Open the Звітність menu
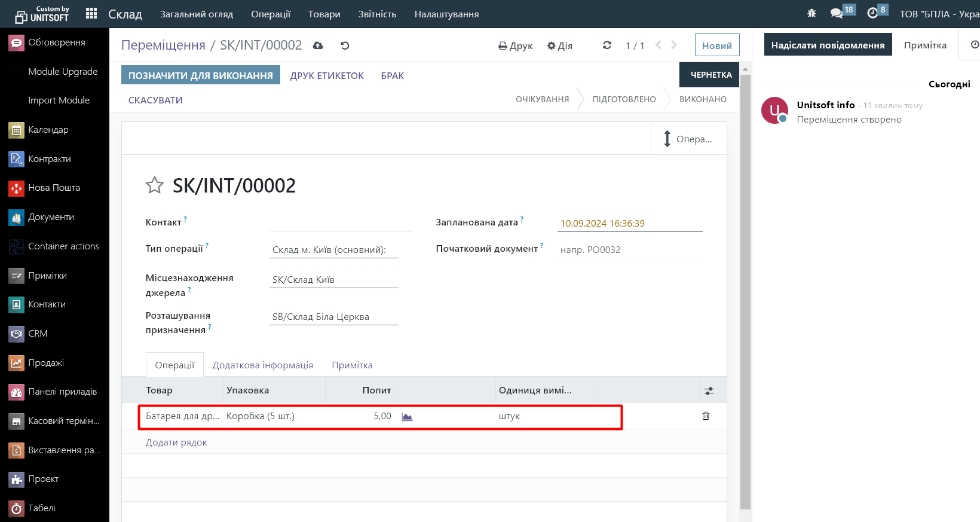980x522 pixels. coord(377,14)
